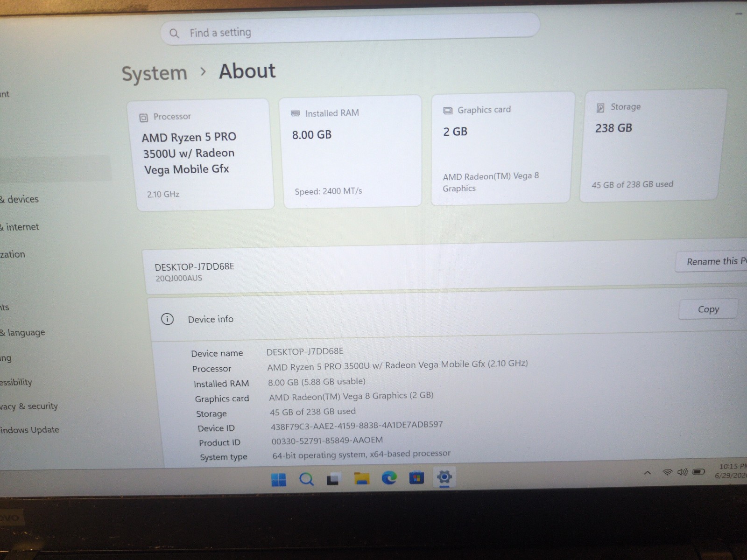
Task: Click the Storage drive icon
Action: pyautogui.click(x=600, y=108)
